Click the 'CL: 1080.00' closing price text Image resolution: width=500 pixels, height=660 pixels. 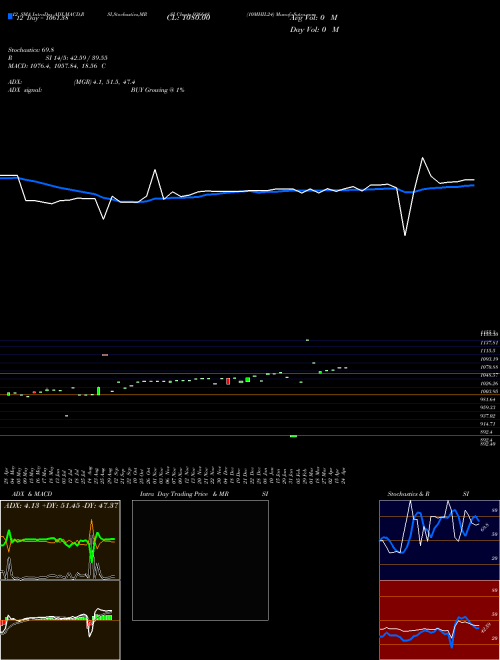[x=188, y=18]
